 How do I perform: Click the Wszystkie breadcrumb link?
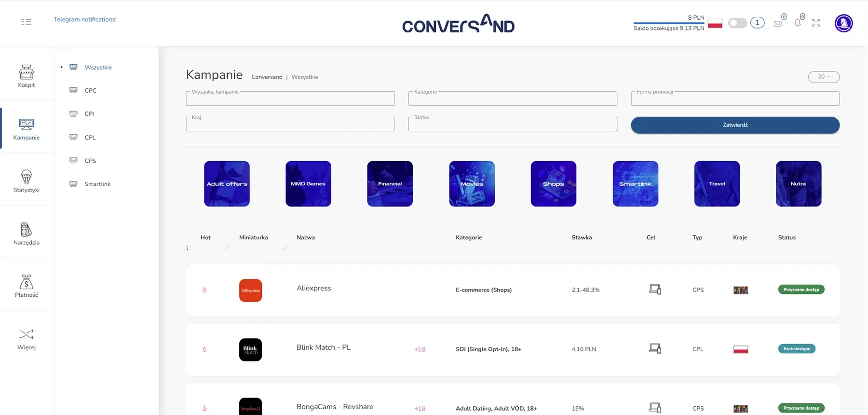(305, 77)
